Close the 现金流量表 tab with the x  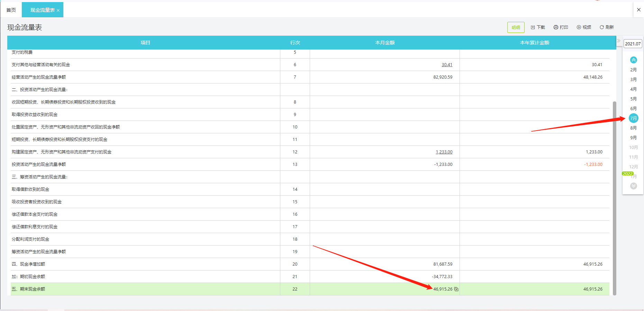[58, 10]
